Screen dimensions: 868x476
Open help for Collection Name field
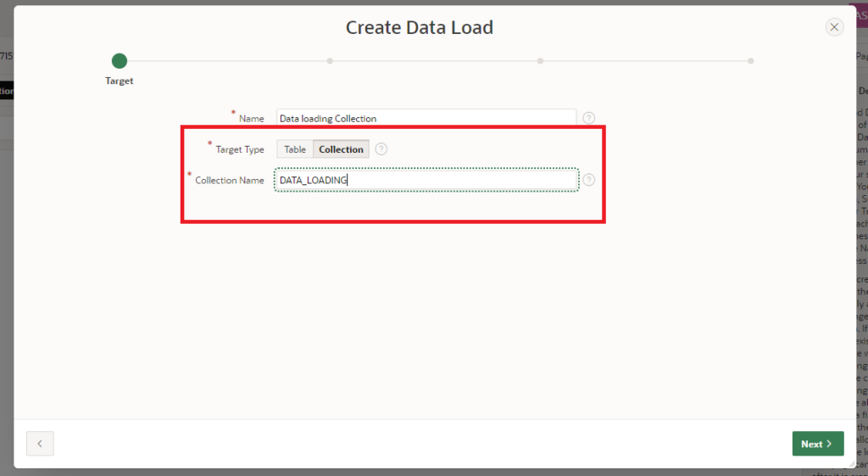click(588, 180)
